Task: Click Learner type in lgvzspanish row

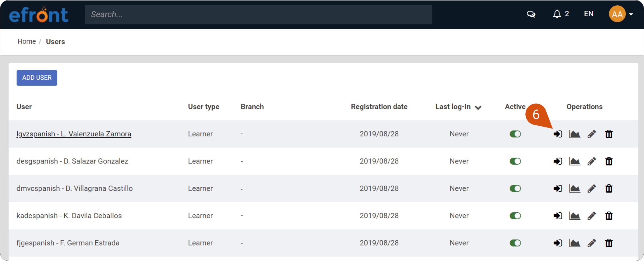Action: 200,134
